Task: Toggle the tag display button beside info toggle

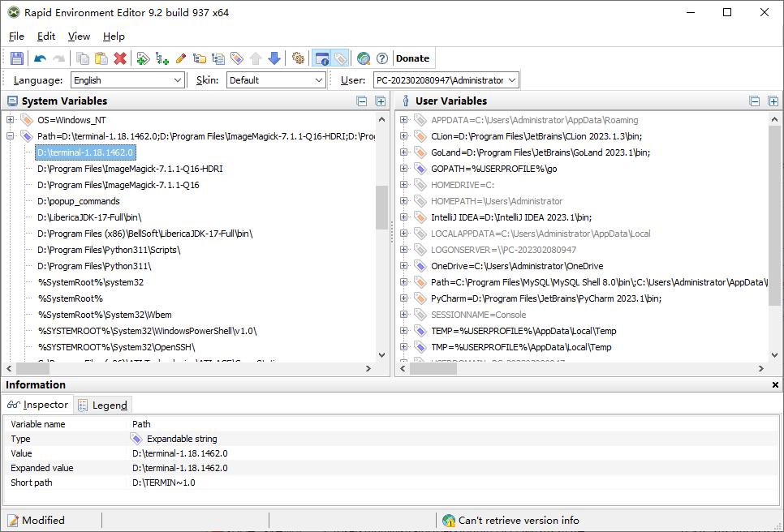Action: tap(340, 58)
